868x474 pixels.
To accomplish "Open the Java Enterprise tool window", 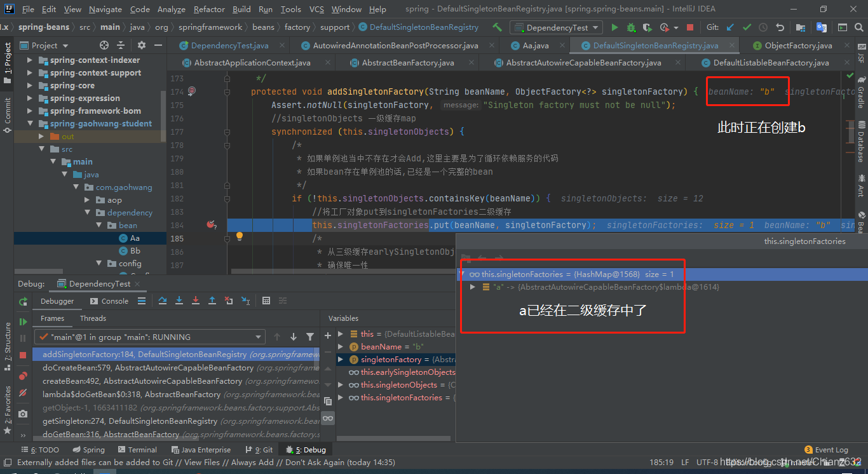I will click(201, 449).
